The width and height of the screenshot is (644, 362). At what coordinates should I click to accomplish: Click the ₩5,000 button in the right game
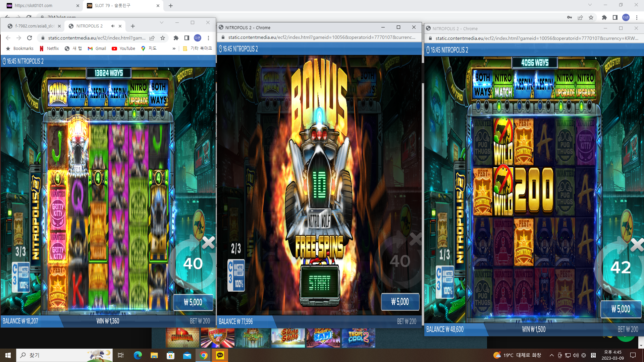[x=621, y=309]
